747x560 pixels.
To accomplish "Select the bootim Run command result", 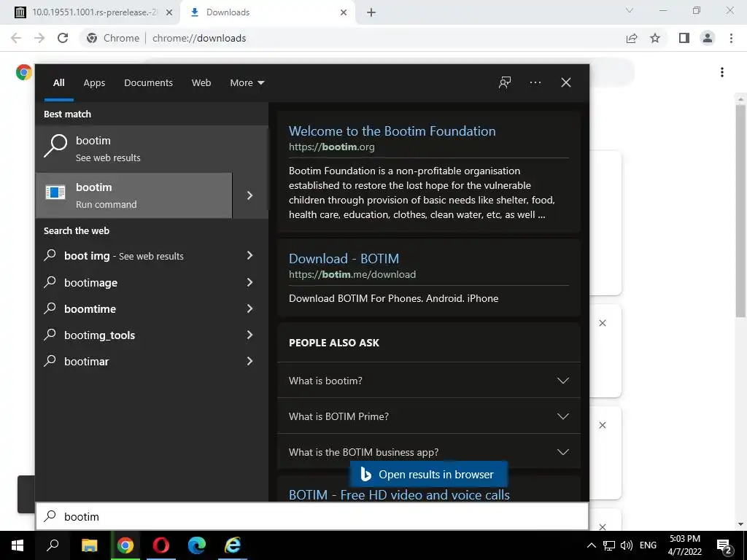I will [134, 195].
